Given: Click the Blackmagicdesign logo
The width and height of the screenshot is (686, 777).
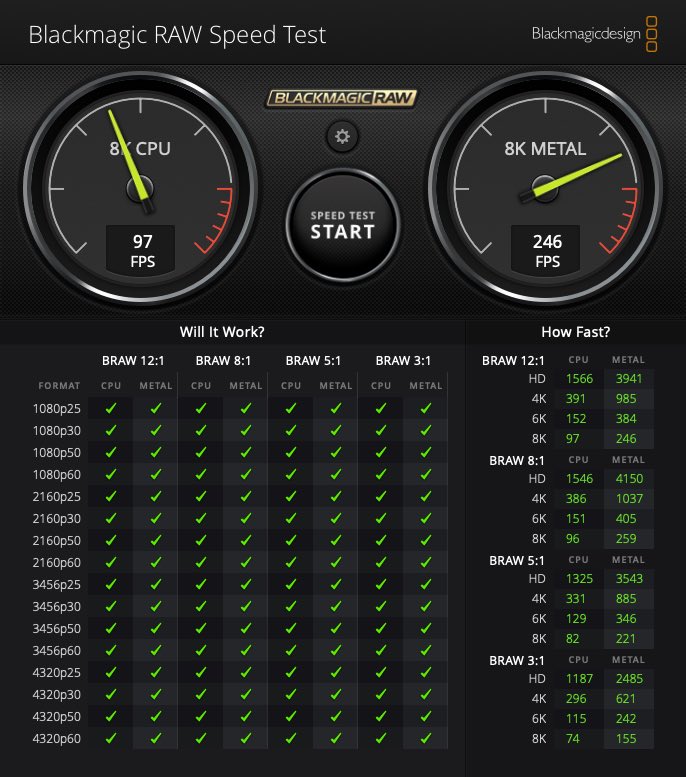Looking at the screenshot, I should pyautogui.click(x=594, y=34).
